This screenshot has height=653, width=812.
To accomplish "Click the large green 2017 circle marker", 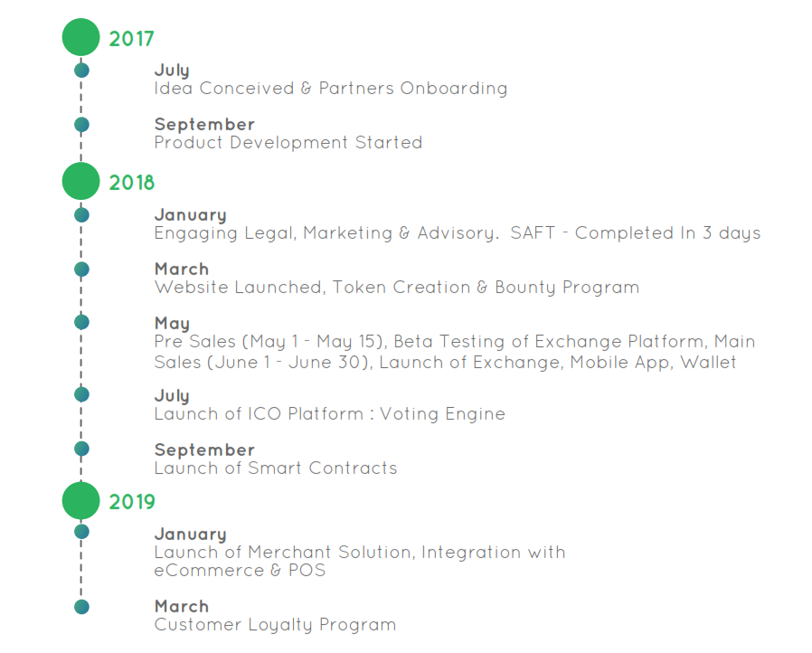I will pos(80,37).
